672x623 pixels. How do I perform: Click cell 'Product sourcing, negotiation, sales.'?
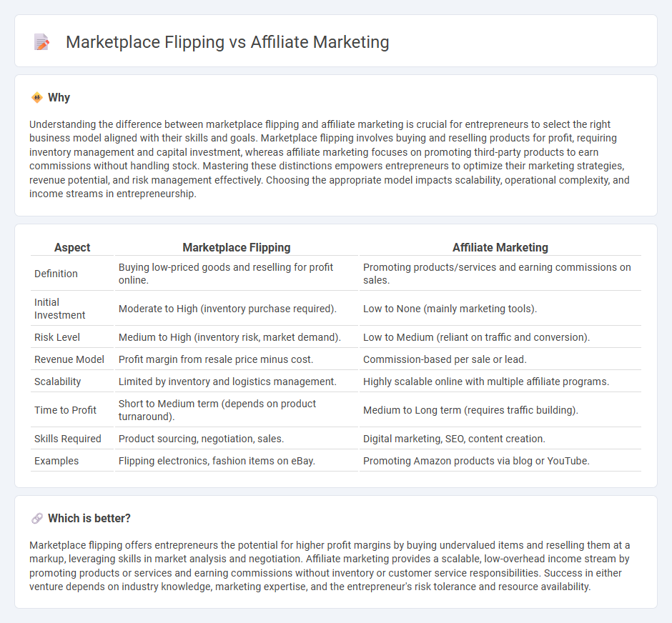[x=237, y=439]
